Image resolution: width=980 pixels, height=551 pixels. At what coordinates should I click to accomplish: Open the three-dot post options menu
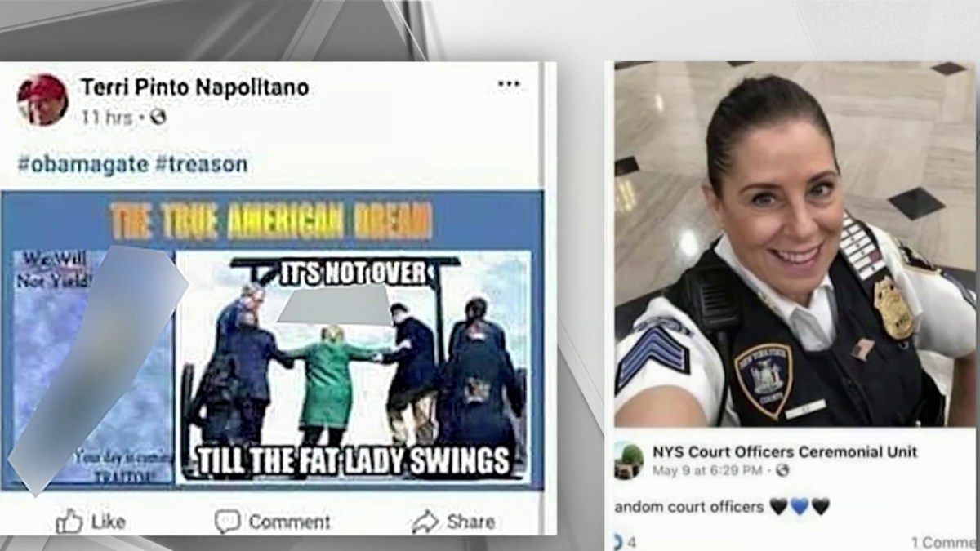(x=509, y=84)
